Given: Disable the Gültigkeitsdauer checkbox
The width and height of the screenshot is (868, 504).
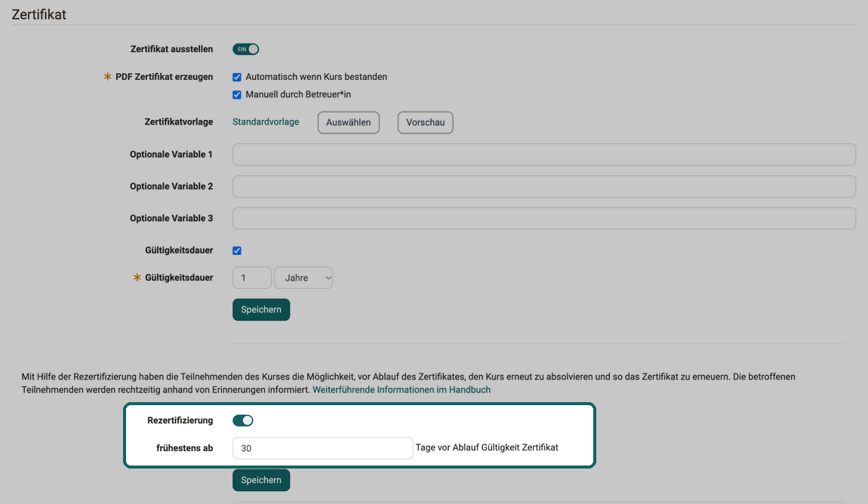Looking at the screenshot, I should point(237,250).
